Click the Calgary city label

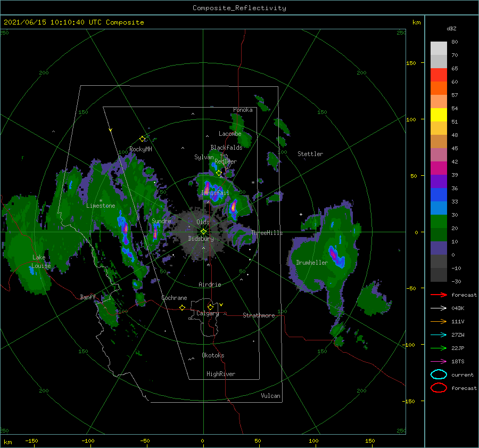tap(208, 313)
